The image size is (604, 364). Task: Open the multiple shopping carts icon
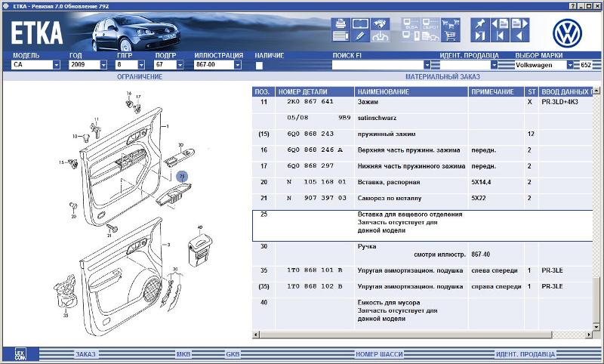[450, 23]
